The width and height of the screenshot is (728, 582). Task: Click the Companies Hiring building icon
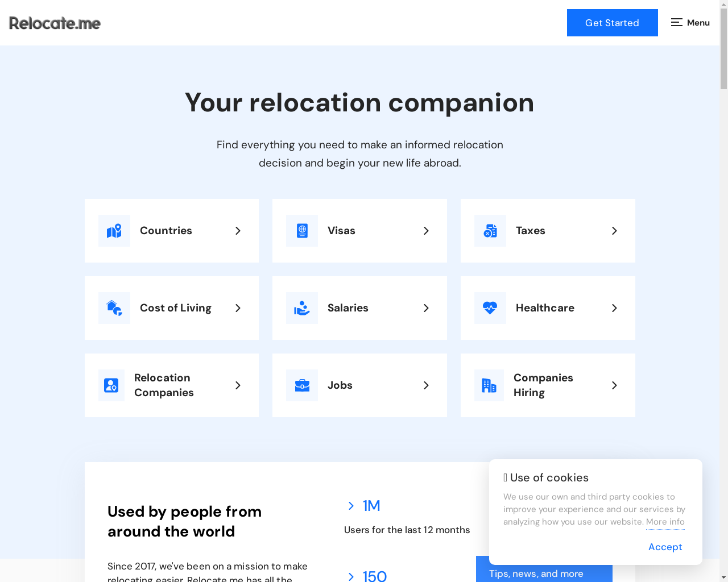click(489, 385)
